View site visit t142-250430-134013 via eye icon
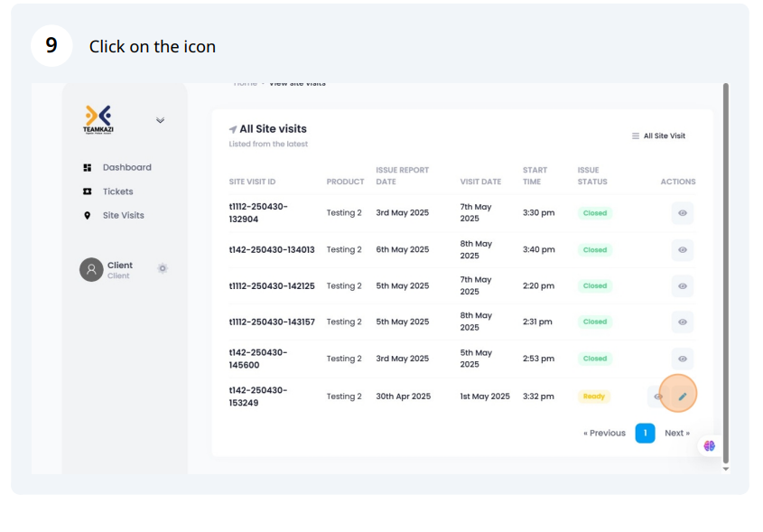The image size is (763, 532). point(683,249)
